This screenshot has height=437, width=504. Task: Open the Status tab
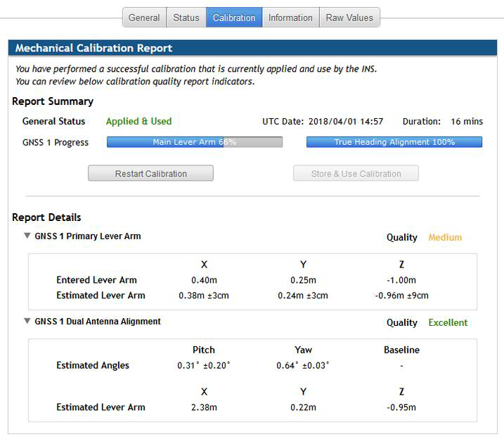186,18
